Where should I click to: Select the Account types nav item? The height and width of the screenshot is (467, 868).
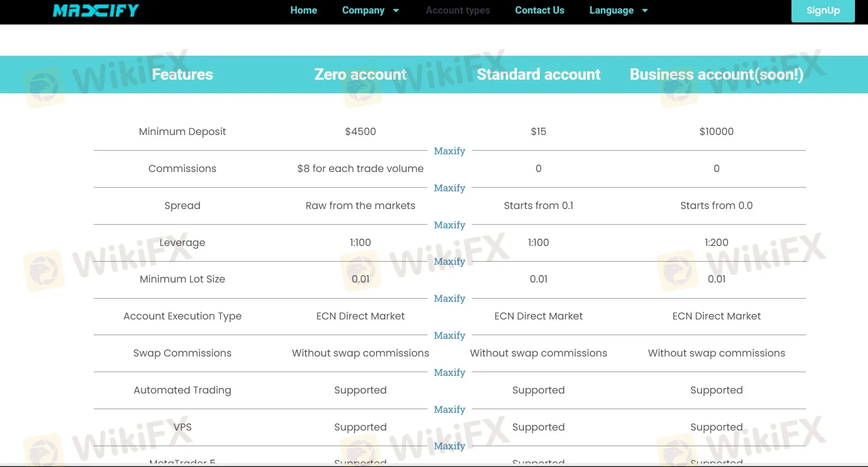(458, 10)
